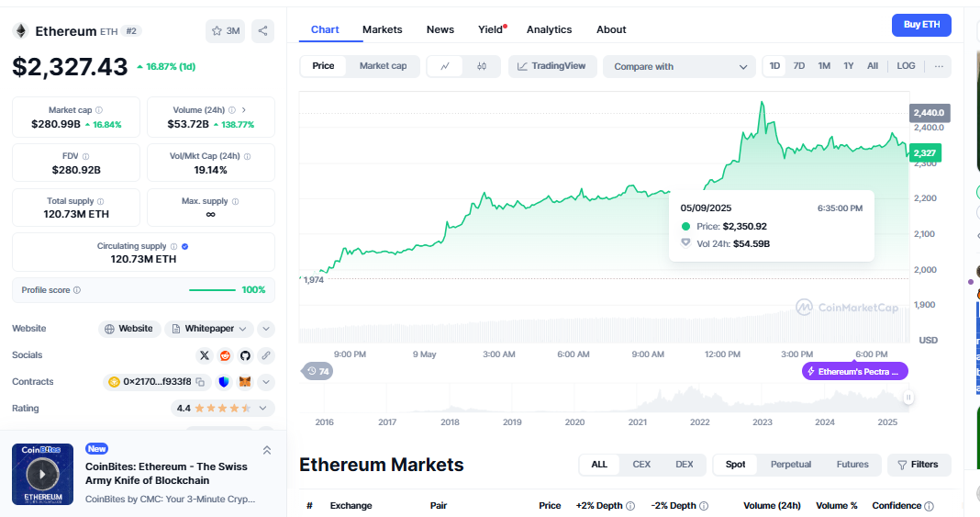The image size is (980, 517).
Task: Show Total supply info icon
Action: 101,201
